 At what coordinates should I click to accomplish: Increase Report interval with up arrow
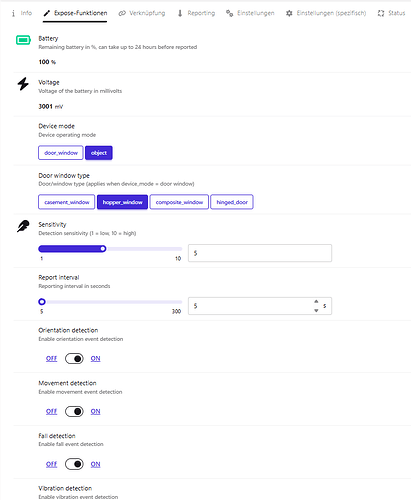(x=316, y=301)
